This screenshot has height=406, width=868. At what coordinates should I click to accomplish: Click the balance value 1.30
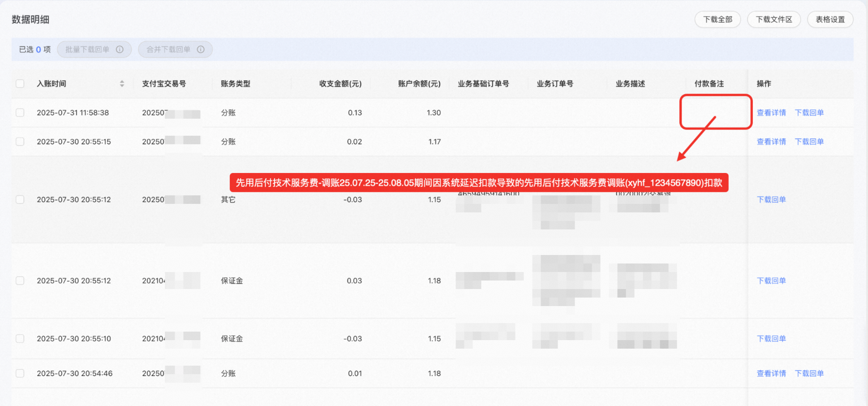(434, 112)
